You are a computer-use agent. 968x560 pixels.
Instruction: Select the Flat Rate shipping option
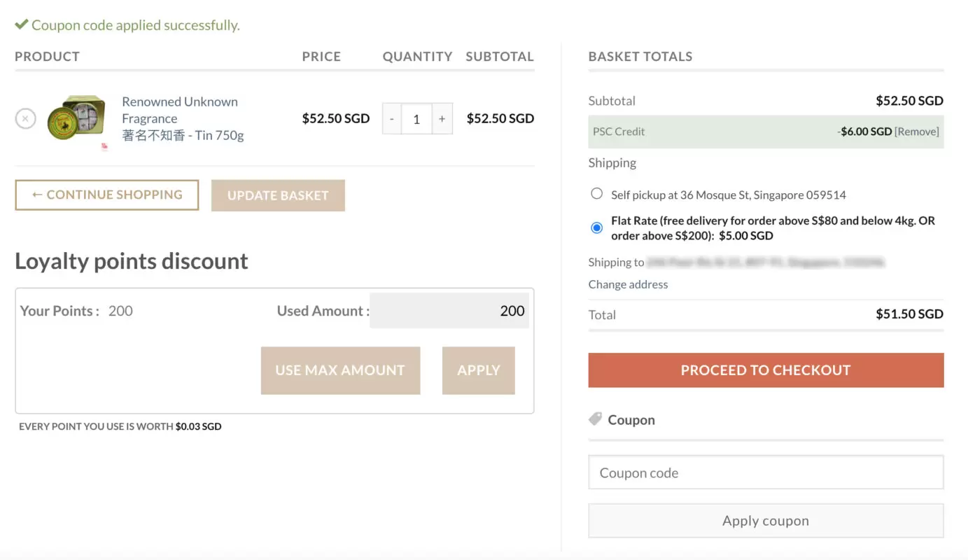(596, 227)
